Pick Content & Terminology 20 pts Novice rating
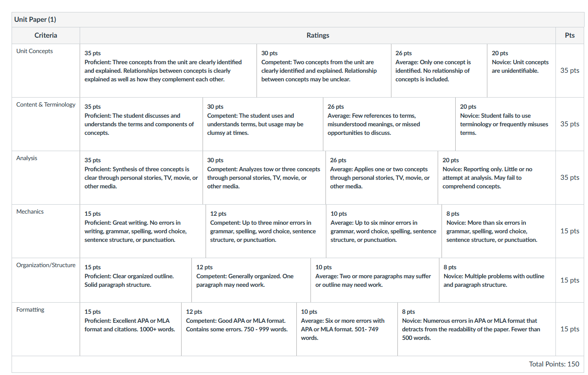Viewport: 588px width, 375px height. point(505,124)
